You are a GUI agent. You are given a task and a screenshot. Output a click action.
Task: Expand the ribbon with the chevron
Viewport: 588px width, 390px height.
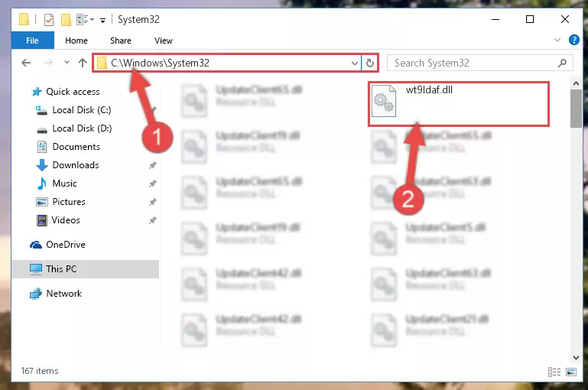pos(557,40)
